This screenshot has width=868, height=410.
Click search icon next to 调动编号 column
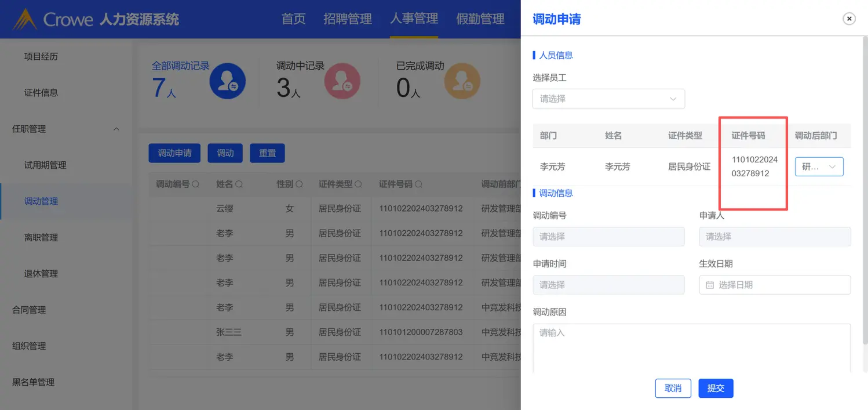tap(195, 184)
